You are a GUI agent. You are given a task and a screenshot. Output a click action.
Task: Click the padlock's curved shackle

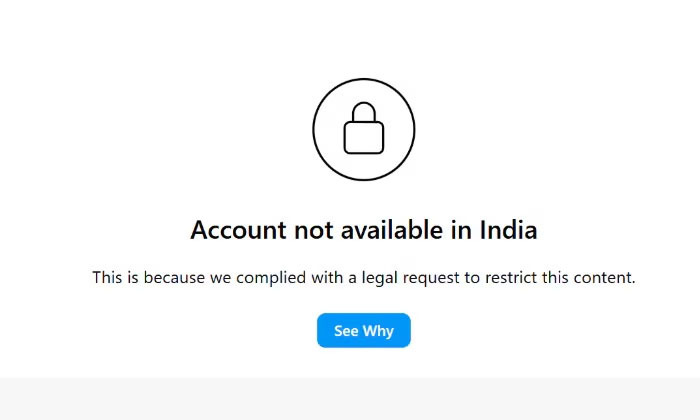click(x=363, y=112)
